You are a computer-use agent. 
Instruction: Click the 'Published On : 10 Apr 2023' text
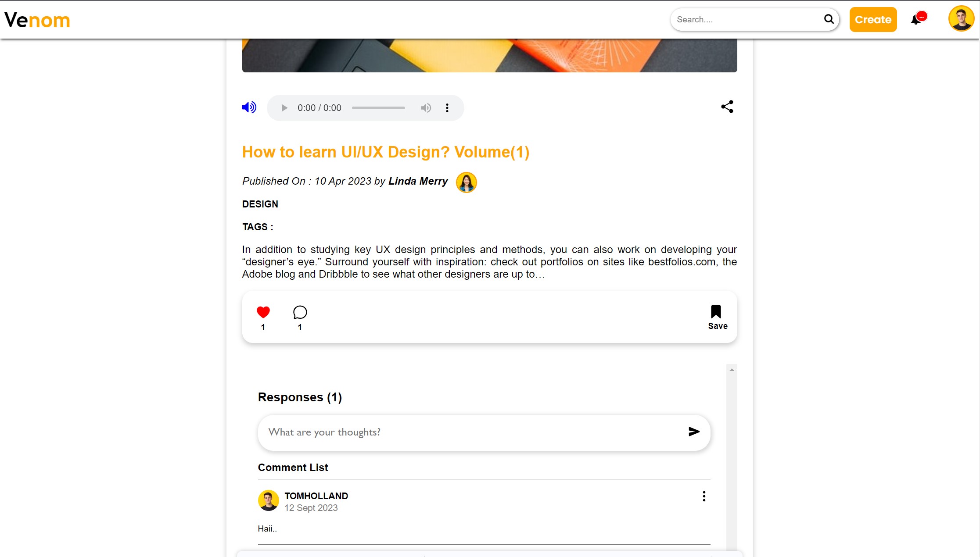(307, 181)
